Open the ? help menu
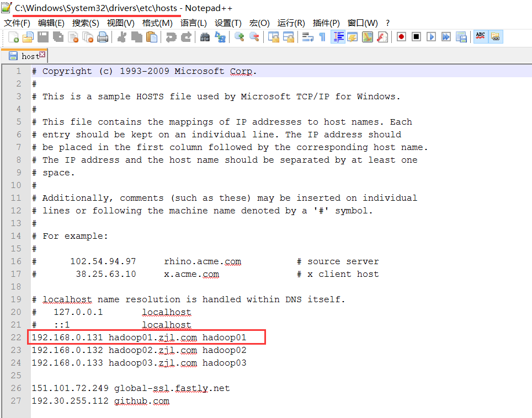This screenshot has width=532, height=418. (387, 23)
